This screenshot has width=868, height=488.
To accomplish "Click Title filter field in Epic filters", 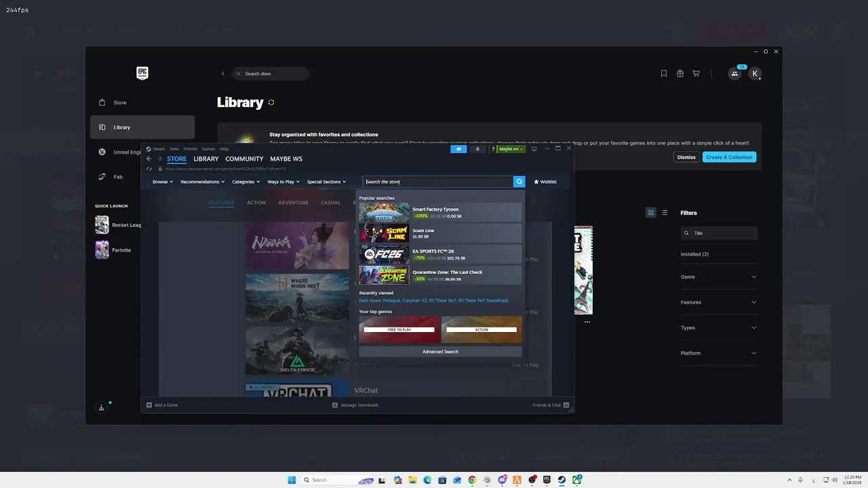I will (719, 233).
